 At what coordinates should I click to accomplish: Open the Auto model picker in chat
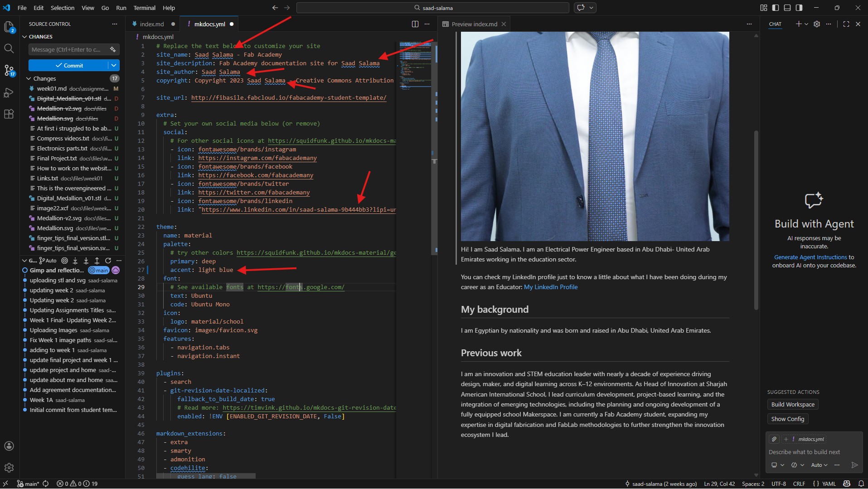pos(819,465)
